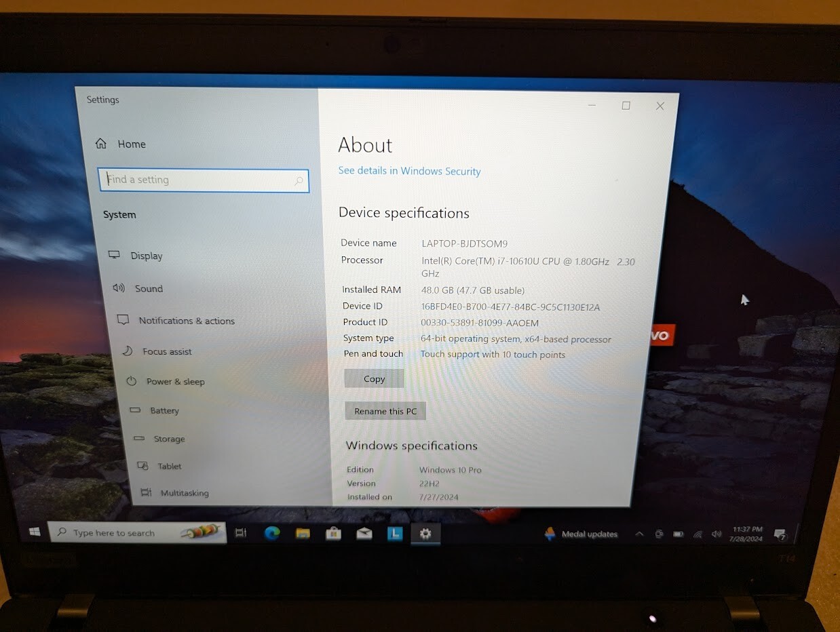Select the Product ID 00330-53891-81099-AAOEM
The image size is (840, 632).
480,323
